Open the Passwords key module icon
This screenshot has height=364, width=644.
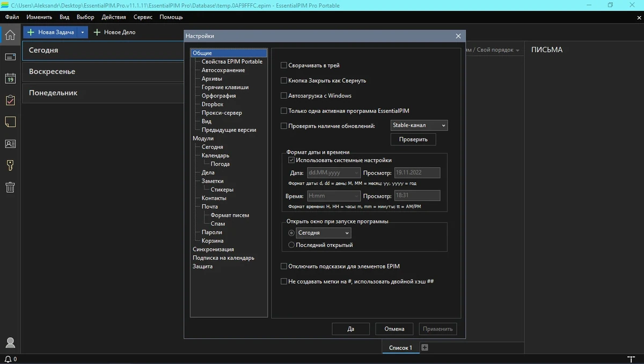(10, 165)
